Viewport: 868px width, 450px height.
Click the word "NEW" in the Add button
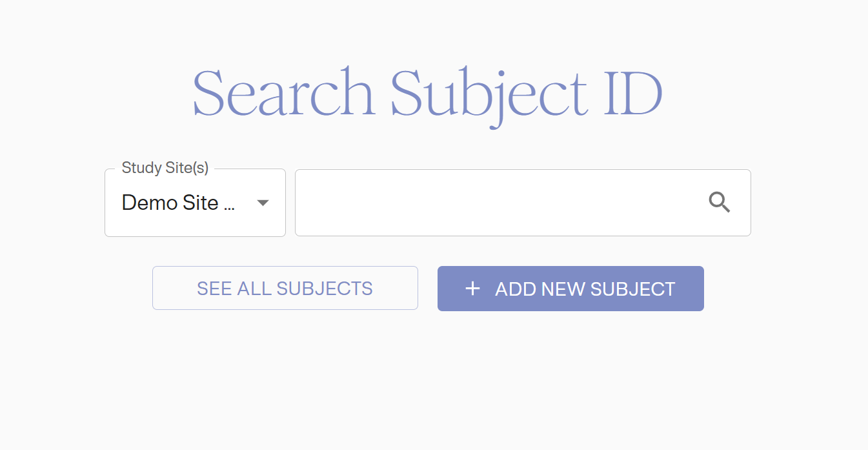(x=563, y=289)
